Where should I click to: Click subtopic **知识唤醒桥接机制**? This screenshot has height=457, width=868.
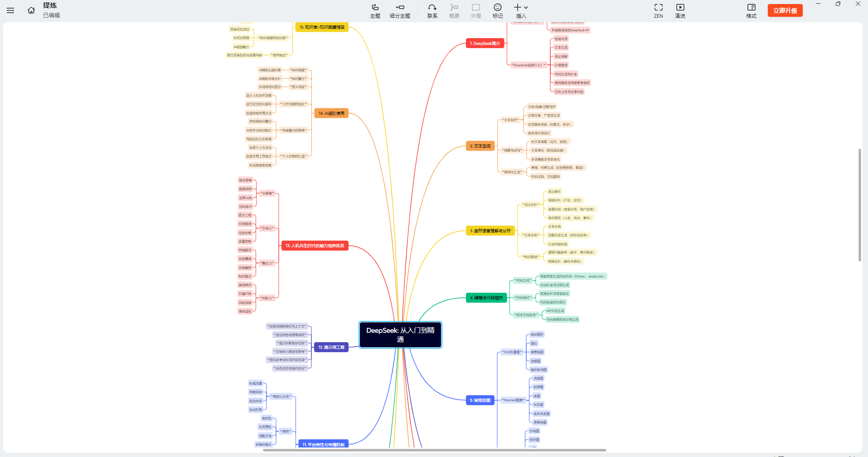[x=273, y=38]
